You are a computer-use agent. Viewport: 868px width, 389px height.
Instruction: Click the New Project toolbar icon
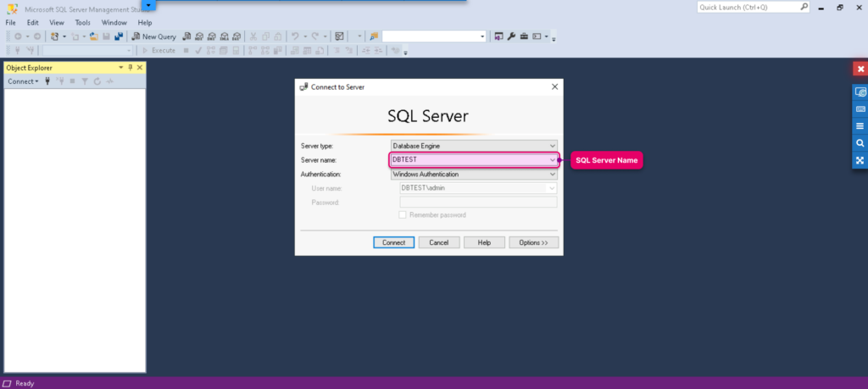pyautogui.click(x=54, y=36)
